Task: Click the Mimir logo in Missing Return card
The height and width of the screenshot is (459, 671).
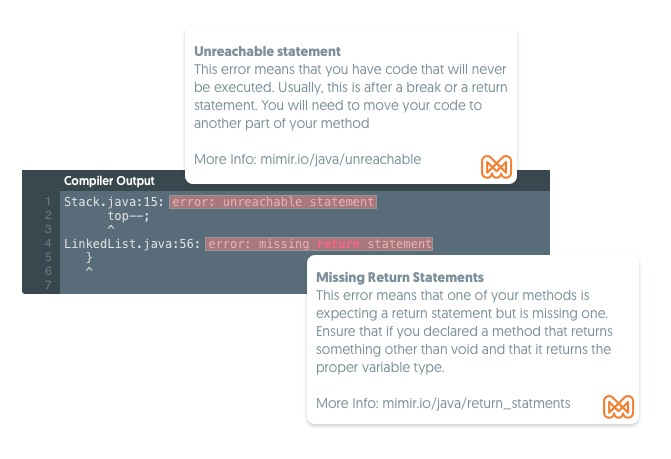Action: pos(618,407)
